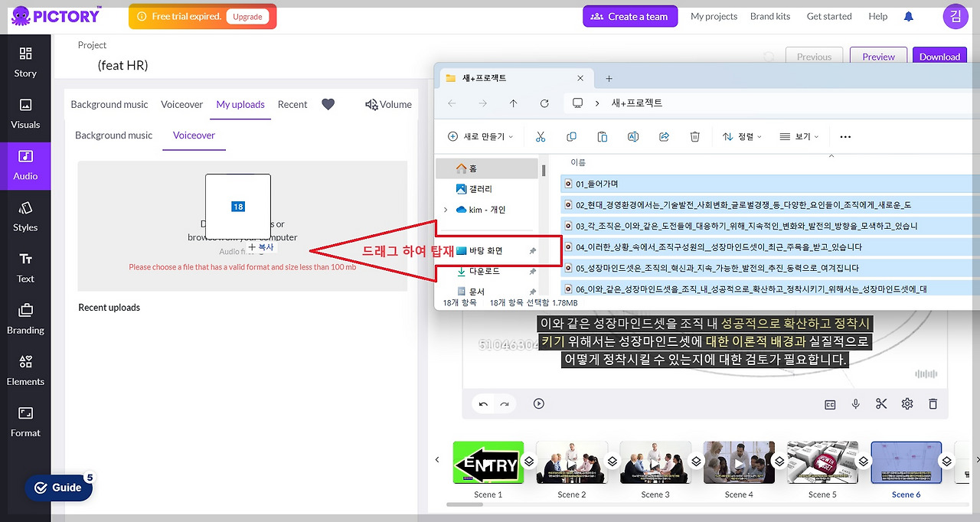
Task: Open the Guide button
Action: 58,488
